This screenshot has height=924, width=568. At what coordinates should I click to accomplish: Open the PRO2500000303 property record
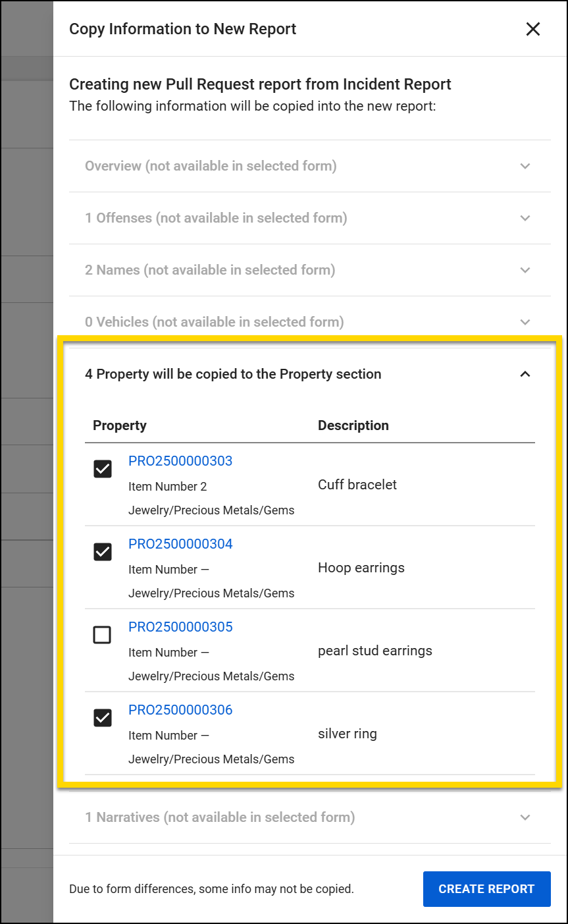point(180,461)
